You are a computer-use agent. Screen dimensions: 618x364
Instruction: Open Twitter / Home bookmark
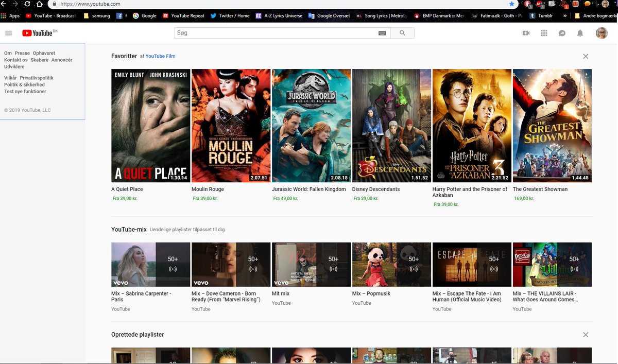(230, 15)
